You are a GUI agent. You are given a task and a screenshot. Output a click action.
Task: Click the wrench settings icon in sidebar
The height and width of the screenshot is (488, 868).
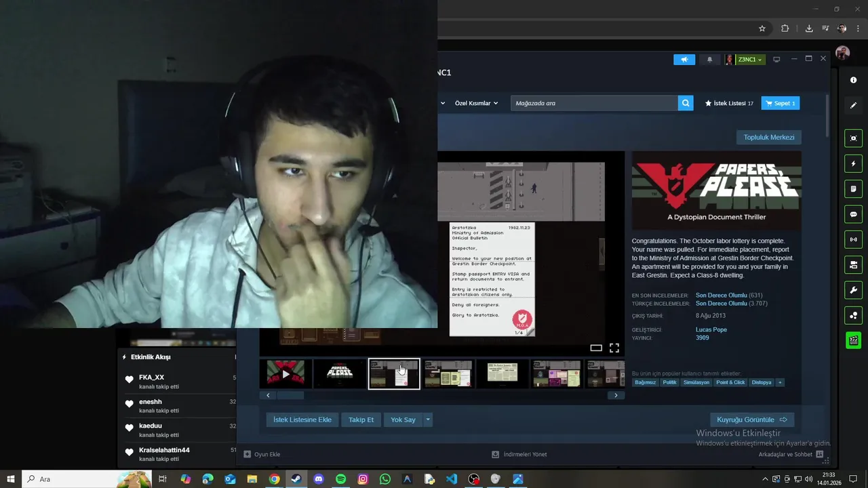(x=853, y=290)
